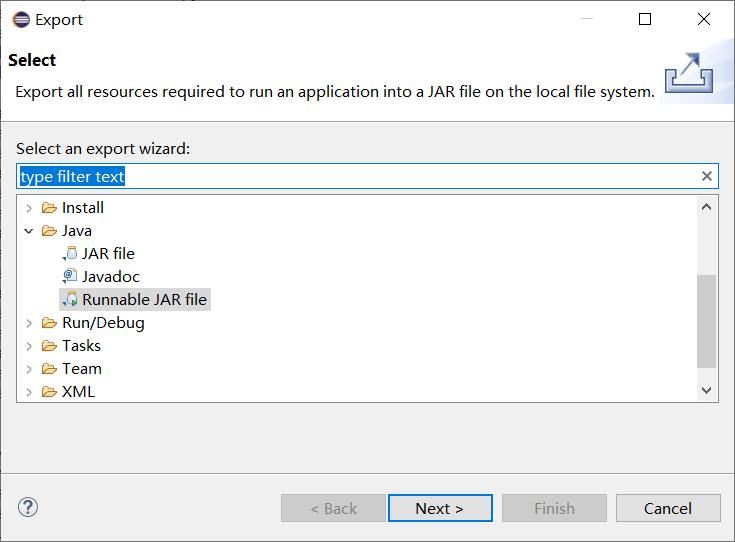Collapse the Java category
Viewport: 735px width, 542px height.
(29, 231)
